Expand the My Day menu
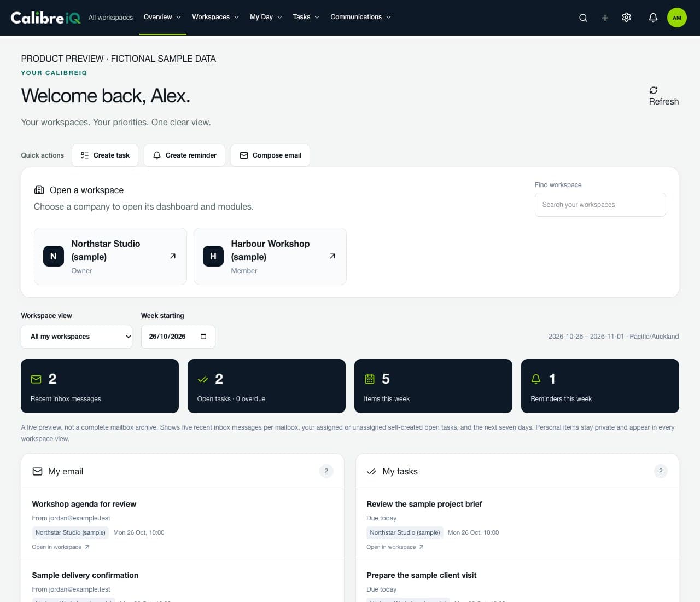This screenshot has height=602, width=700. (266, 17)
